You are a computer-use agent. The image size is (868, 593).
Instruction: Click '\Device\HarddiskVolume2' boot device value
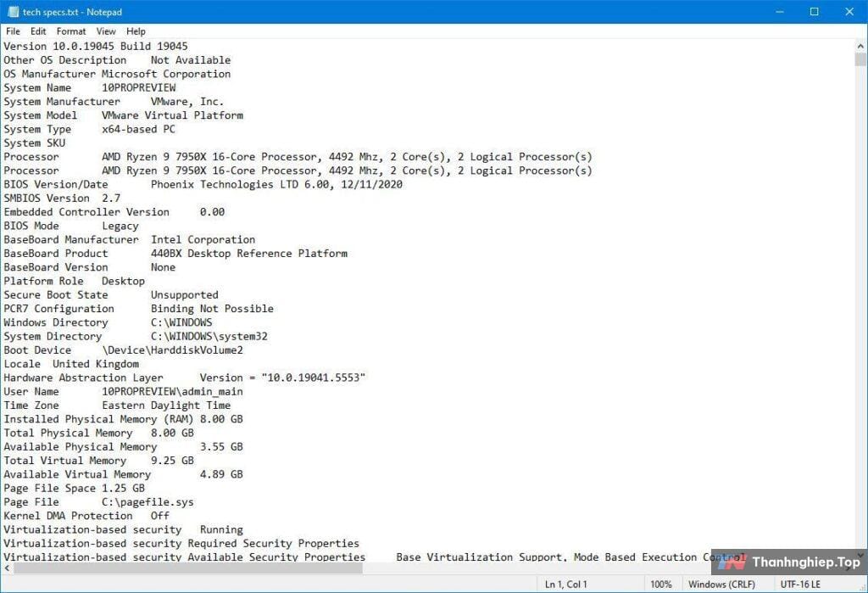coord(172,350)
